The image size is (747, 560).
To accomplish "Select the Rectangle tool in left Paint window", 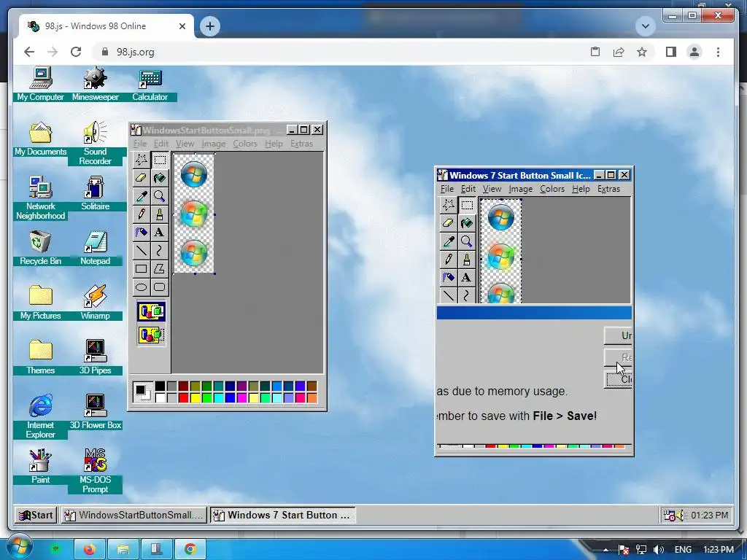I will pos(141,268).
